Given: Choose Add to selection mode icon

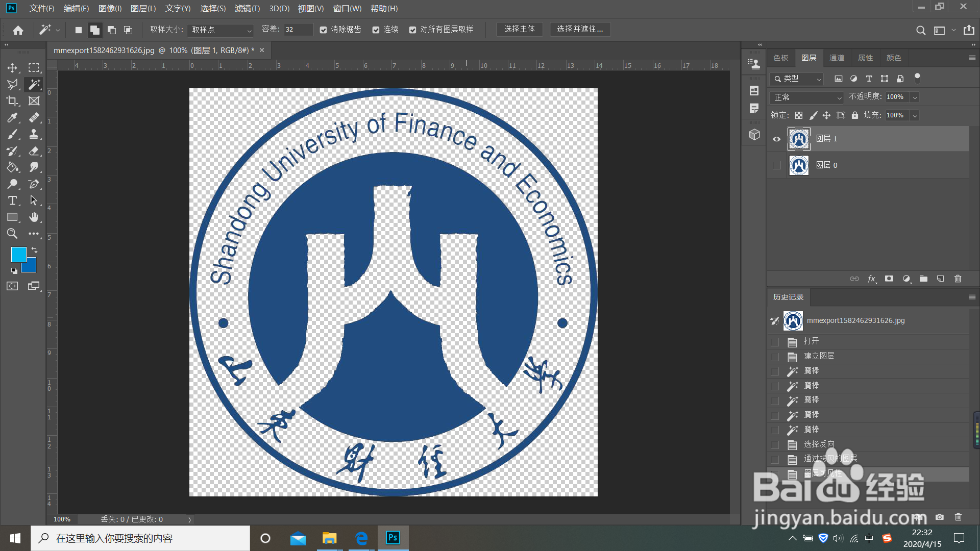Looking at the screenshot, I should point(94,30).
